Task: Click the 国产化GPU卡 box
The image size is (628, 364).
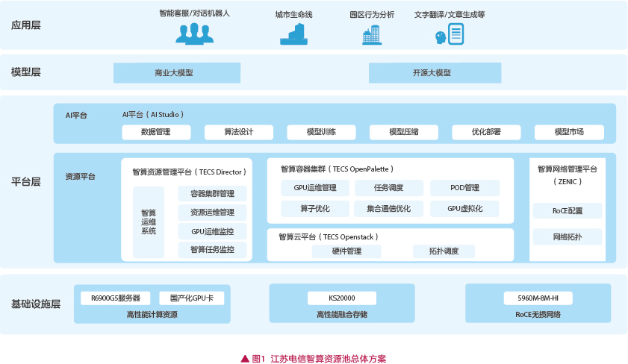Action: tap(192, 298)
